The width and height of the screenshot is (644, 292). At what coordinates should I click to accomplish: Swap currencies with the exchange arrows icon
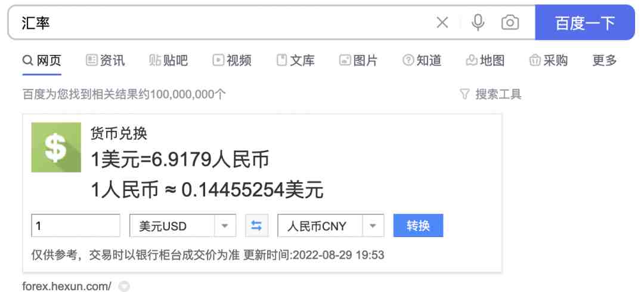coord(256,226)
